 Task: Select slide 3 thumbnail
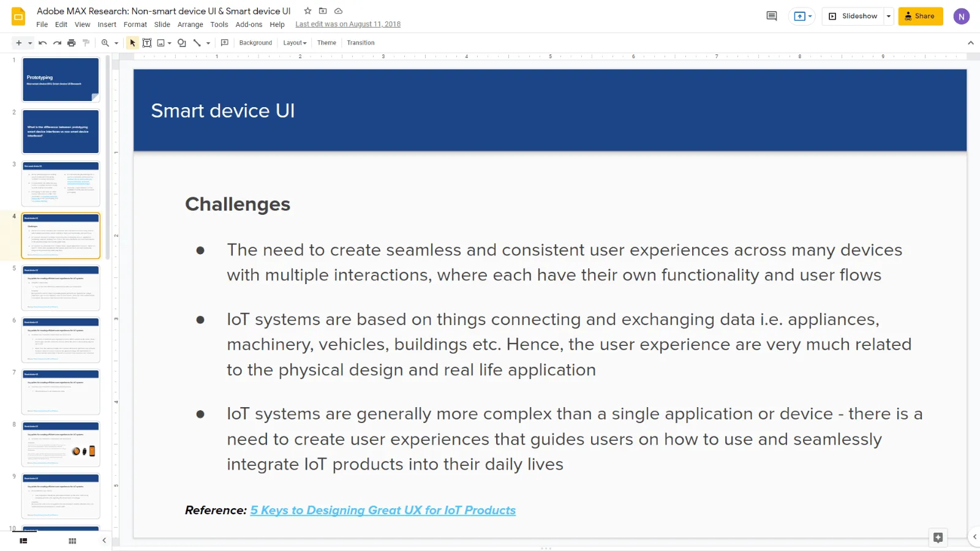point(61,184)
